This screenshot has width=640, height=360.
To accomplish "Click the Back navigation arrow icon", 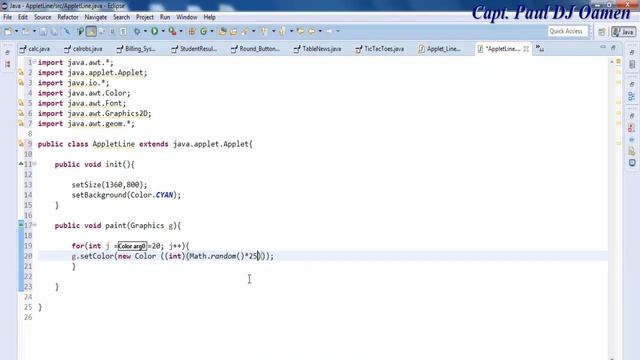I will 312,31.
